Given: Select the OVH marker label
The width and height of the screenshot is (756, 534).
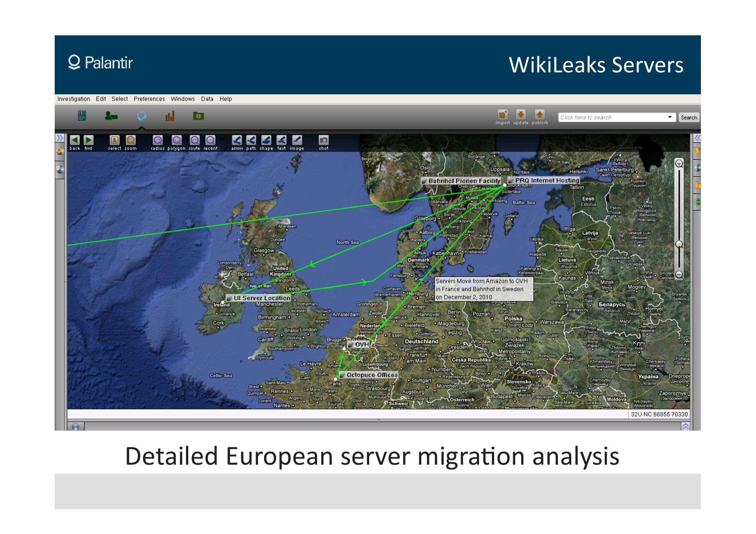Looking at the screenshot, I should 359,345.
